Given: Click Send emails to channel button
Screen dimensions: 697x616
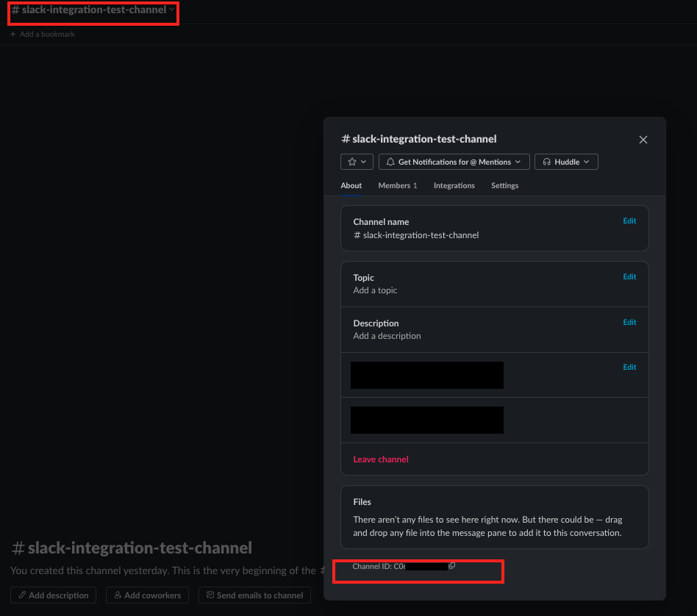Looking at the screenshot, I should 254,595.
